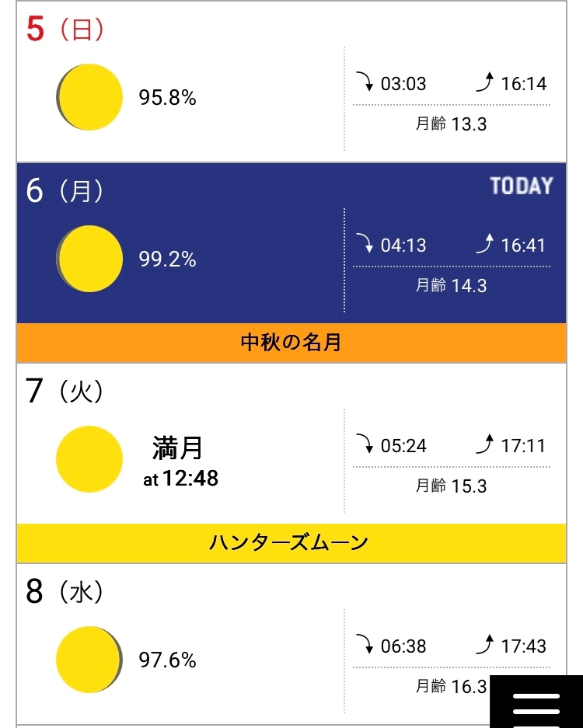This screenshot has height=728, width=583.
Task: Click the full moon icon on the 7th
Action: (89, 459)
